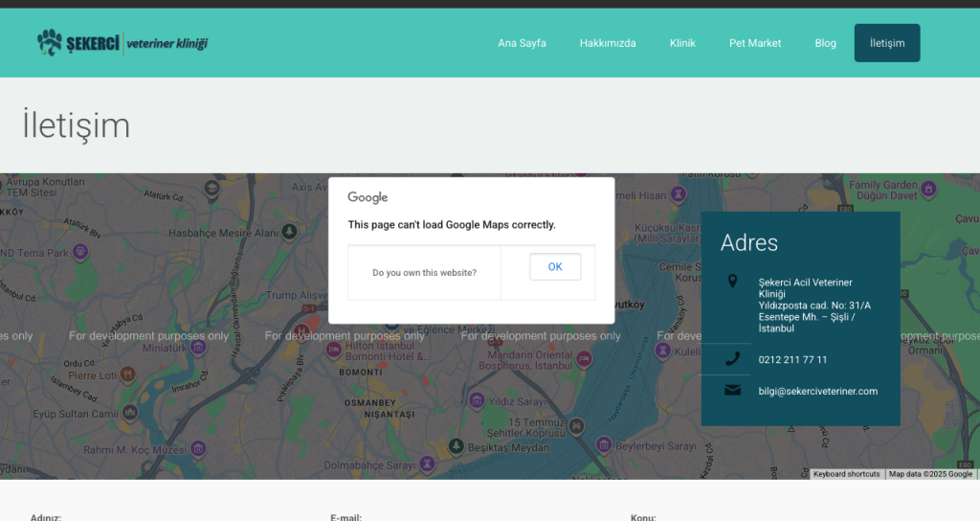Navigate to Pet Market

pos(755,43)
